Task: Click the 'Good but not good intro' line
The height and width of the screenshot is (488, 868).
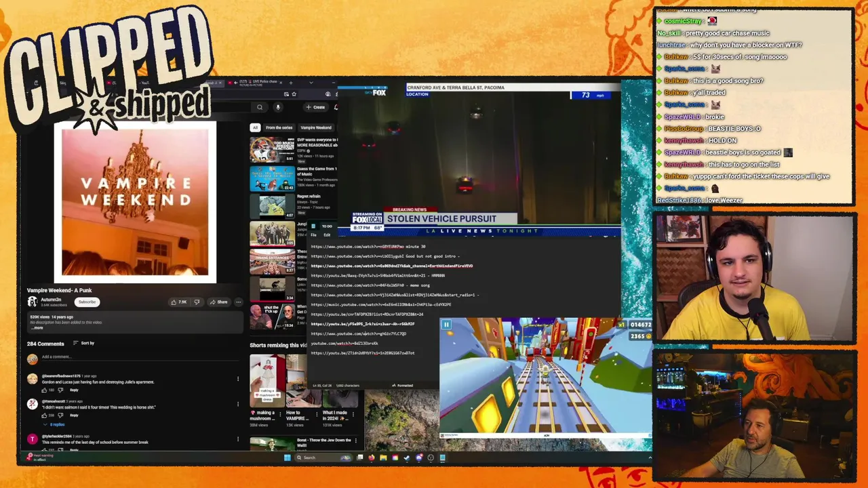Action: pos(385,256)
